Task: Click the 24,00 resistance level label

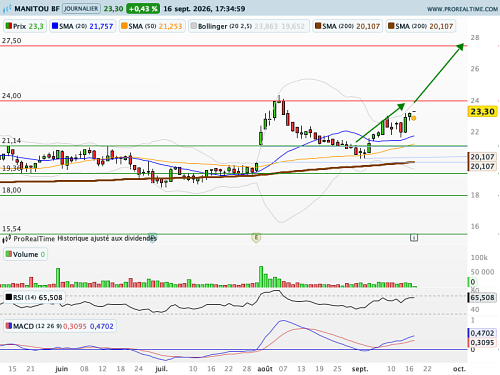Action: (x=12, y=96)
